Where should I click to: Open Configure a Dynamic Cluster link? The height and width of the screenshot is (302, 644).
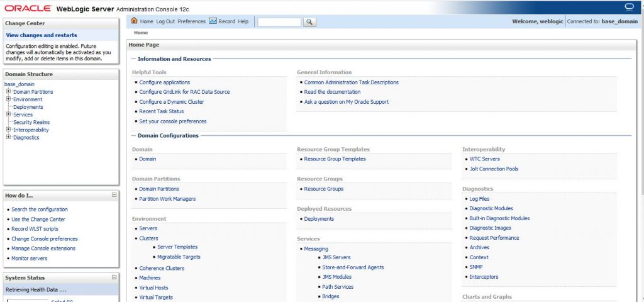pyautogui.click(x=171, y=102)
